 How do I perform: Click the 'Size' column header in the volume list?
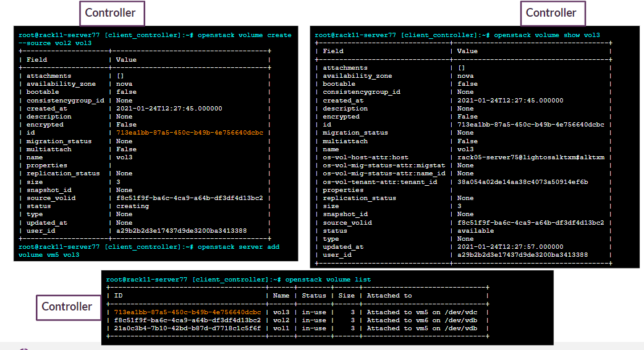346,296
